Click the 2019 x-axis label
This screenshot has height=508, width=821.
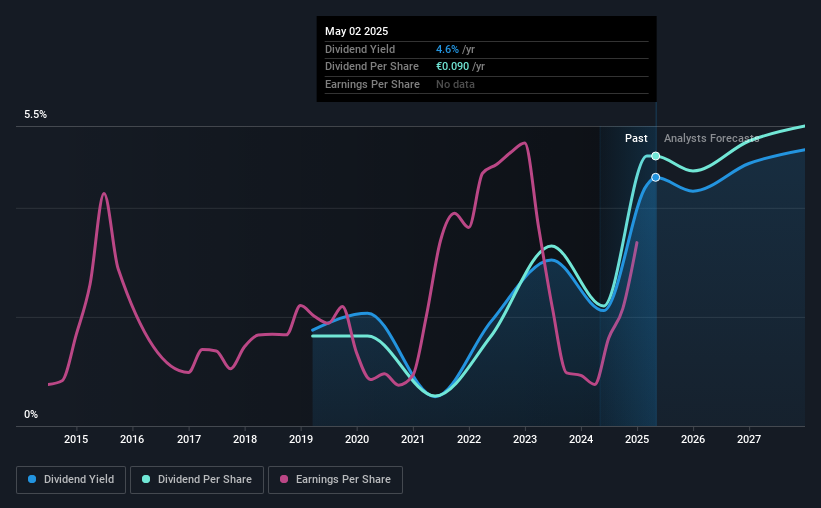[301, 439]
